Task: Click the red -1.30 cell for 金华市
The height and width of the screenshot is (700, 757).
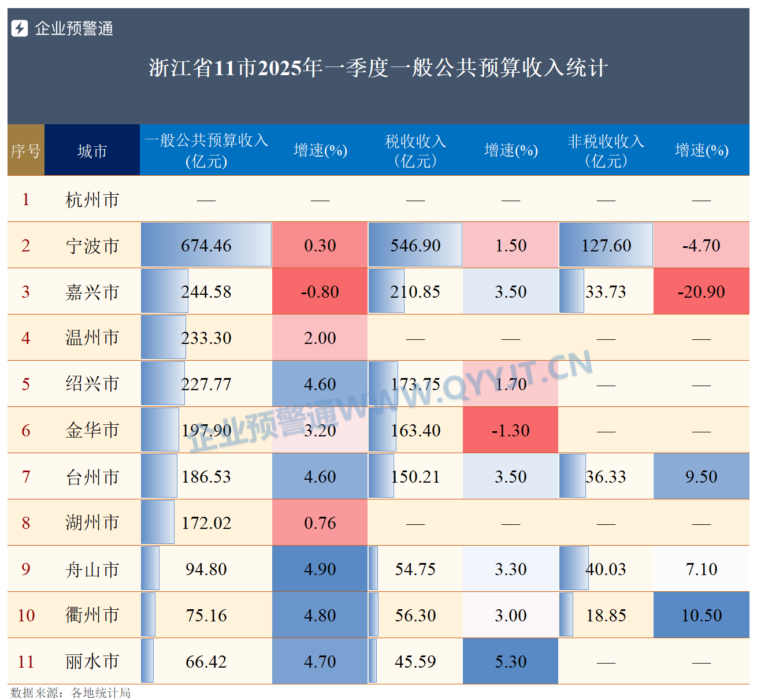Action: [510, 430]
